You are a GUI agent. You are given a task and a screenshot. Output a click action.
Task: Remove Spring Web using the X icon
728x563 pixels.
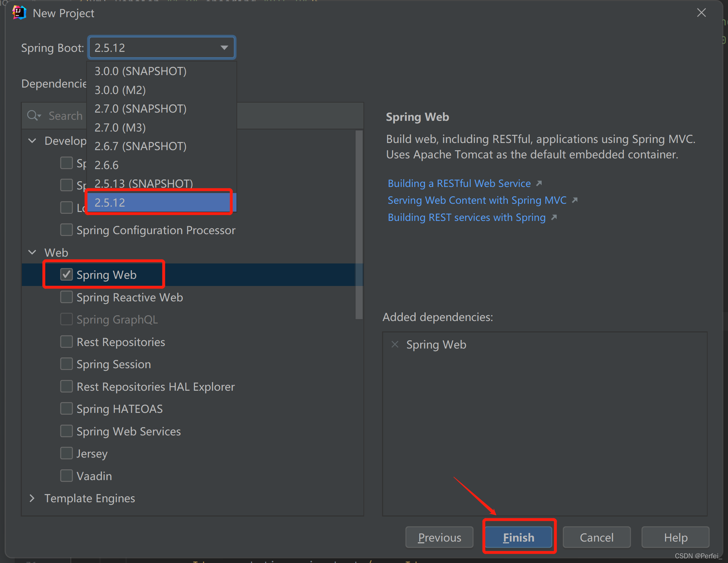pyautogui.click(x=395, y=344)
